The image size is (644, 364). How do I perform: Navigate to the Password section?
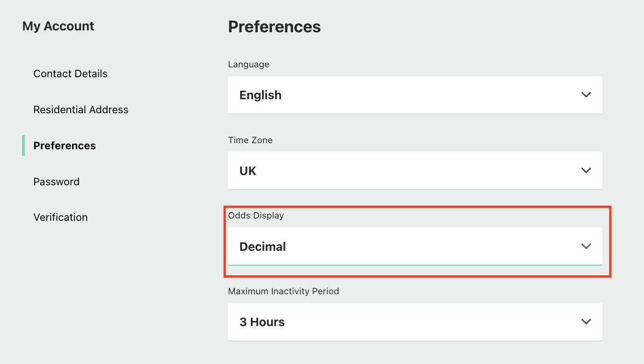pos(56,182)
